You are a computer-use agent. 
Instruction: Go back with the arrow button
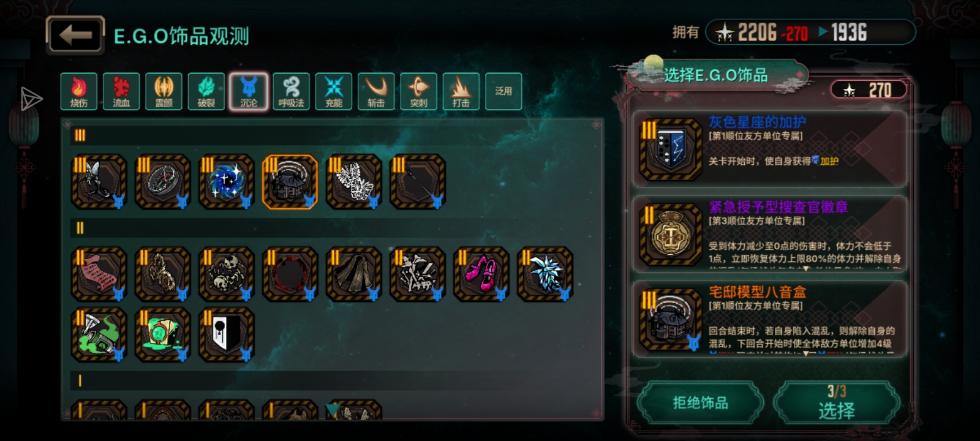[75, 35]
